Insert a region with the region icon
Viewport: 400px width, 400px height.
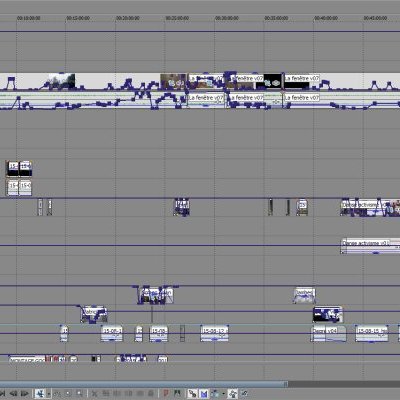point(177,394)
